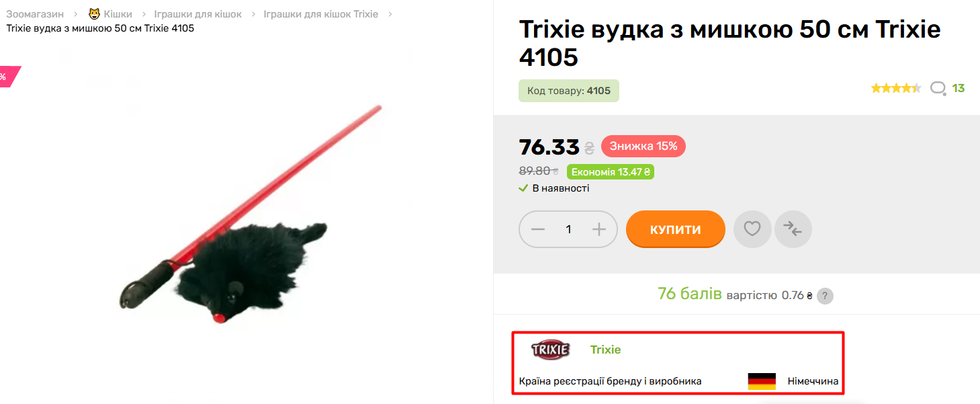
Task: Open Іграшки для кішок breadcrumb
Action: tap(197, 14)
